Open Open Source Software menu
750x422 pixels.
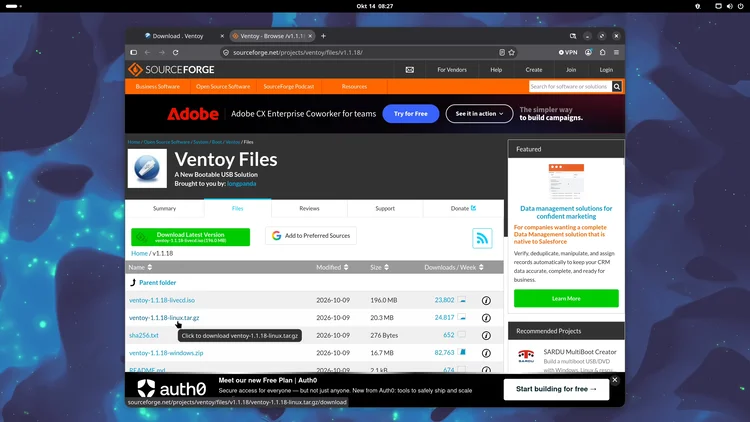click(x=223, y=87)
